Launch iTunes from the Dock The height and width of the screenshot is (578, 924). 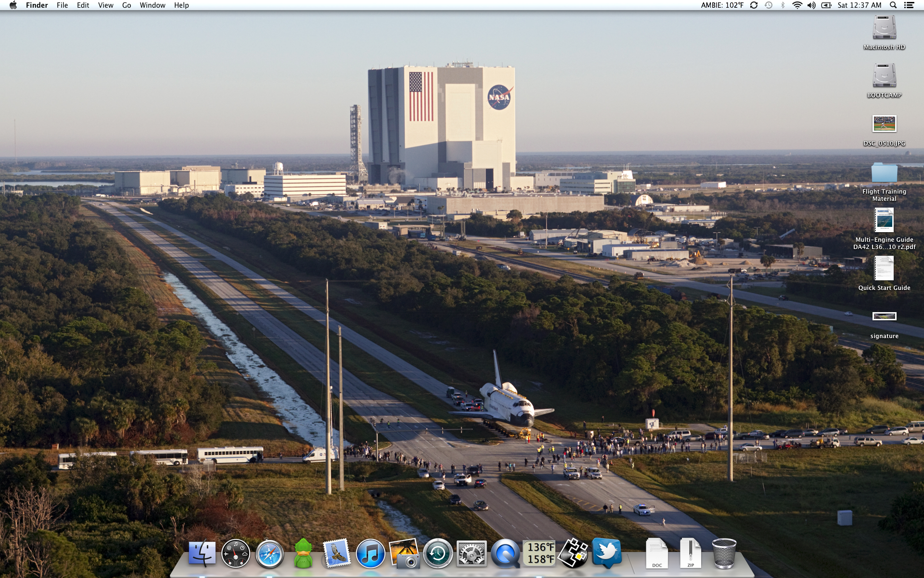pyautogui.click(x=370, y=554)
